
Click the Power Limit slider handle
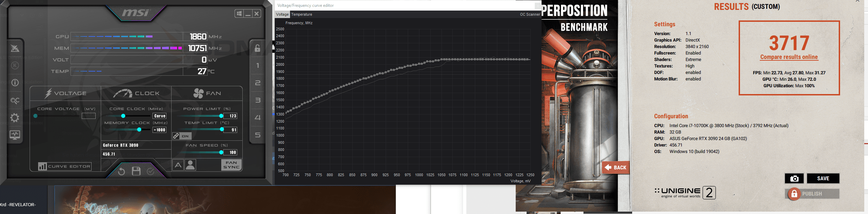221,116
